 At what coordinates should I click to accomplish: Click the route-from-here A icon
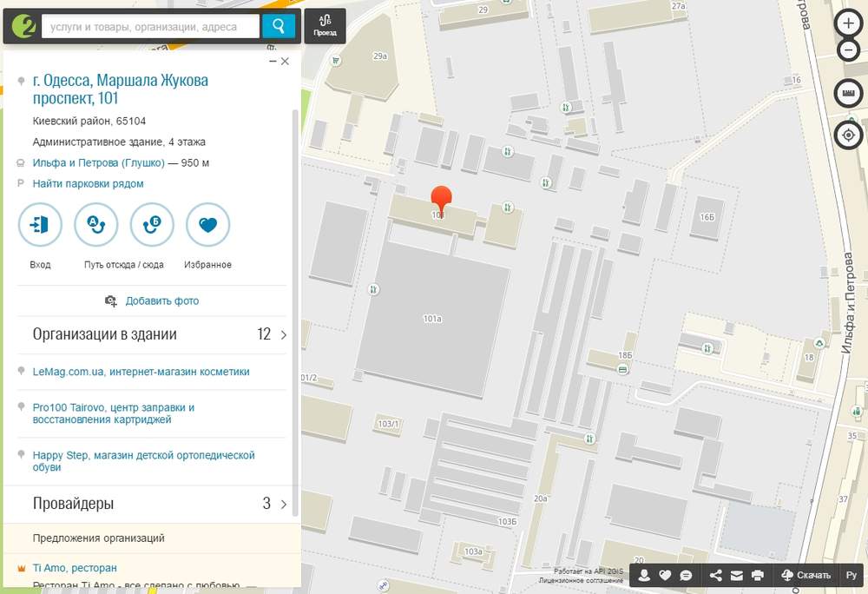(96, 225)
